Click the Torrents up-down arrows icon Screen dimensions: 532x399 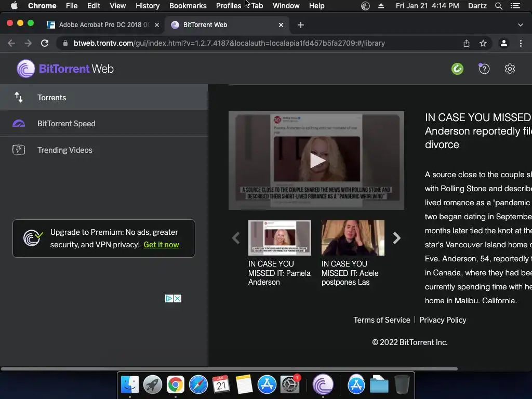point(19,97)
